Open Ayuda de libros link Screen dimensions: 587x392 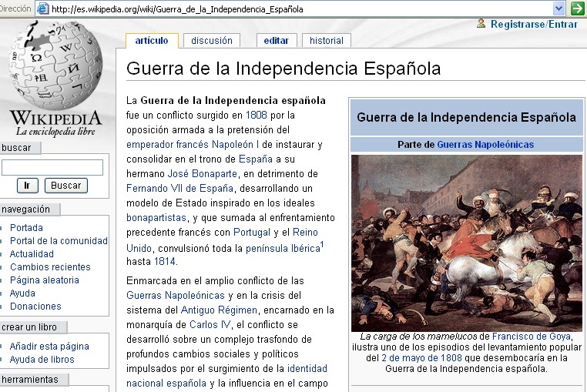[42, 360]
